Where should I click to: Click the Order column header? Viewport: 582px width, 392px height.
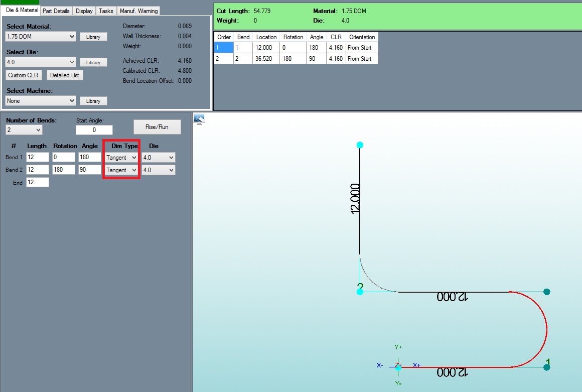tap(224, 37)
